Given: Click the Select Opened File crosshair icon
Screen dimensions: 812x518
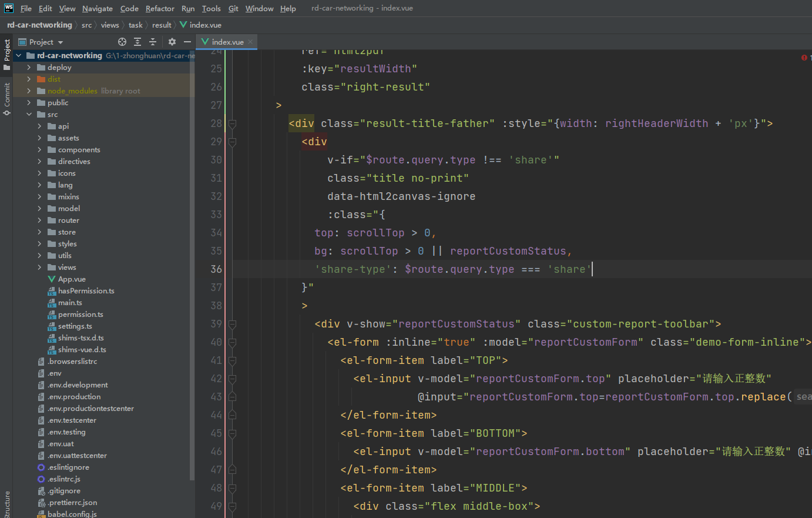Looking at the screenshot, I should [x=122, y=42].
